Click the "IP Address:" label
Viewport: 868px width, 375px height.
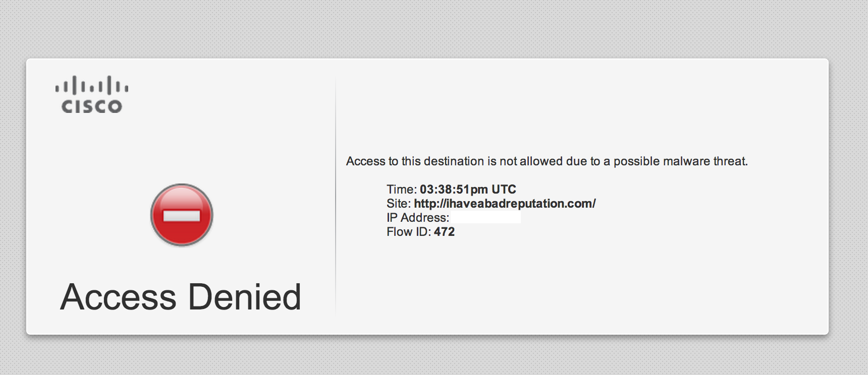(417, 218)
